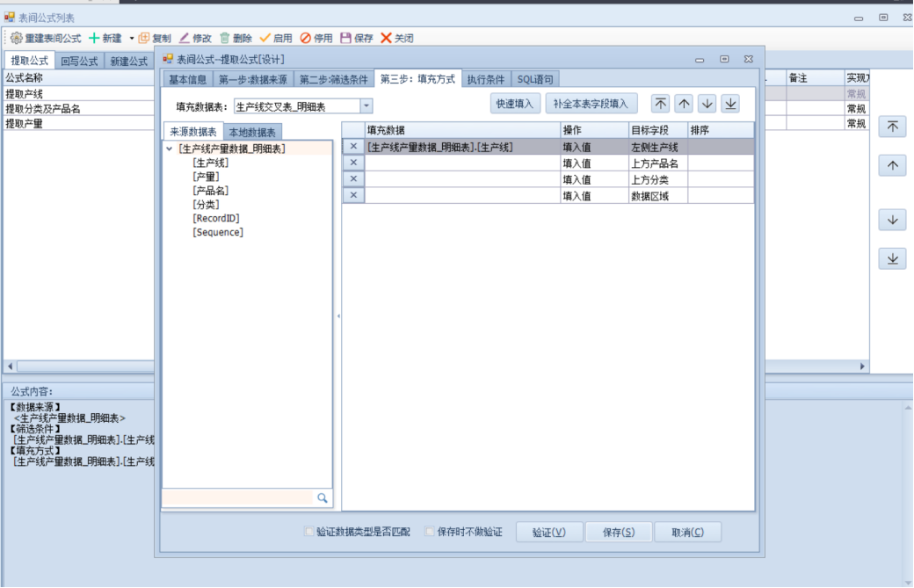
Task: Toggle 保存时不做验证 checkbox
Action: (x=429, y=532)
